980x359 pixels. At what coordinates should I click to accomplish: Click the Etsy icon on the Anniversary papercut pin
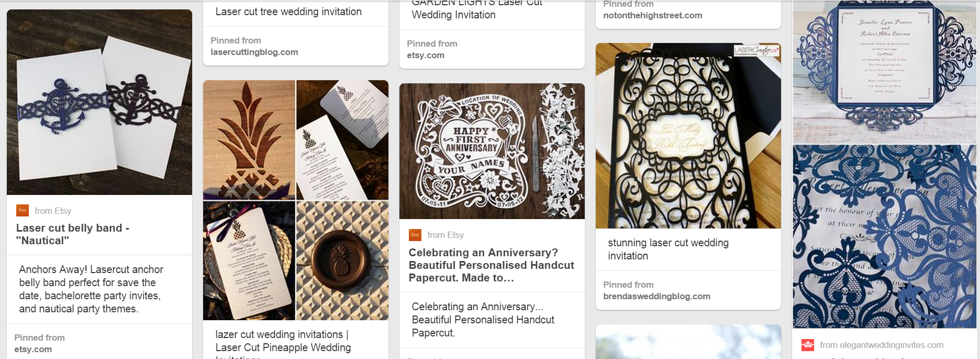415,235
